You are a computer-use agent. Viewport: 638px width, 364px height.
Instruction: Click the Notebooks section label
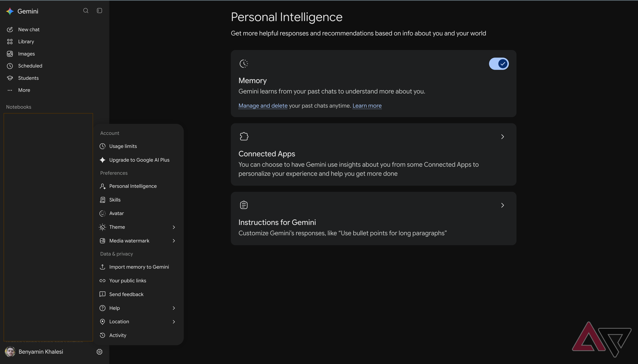[19, 107]
